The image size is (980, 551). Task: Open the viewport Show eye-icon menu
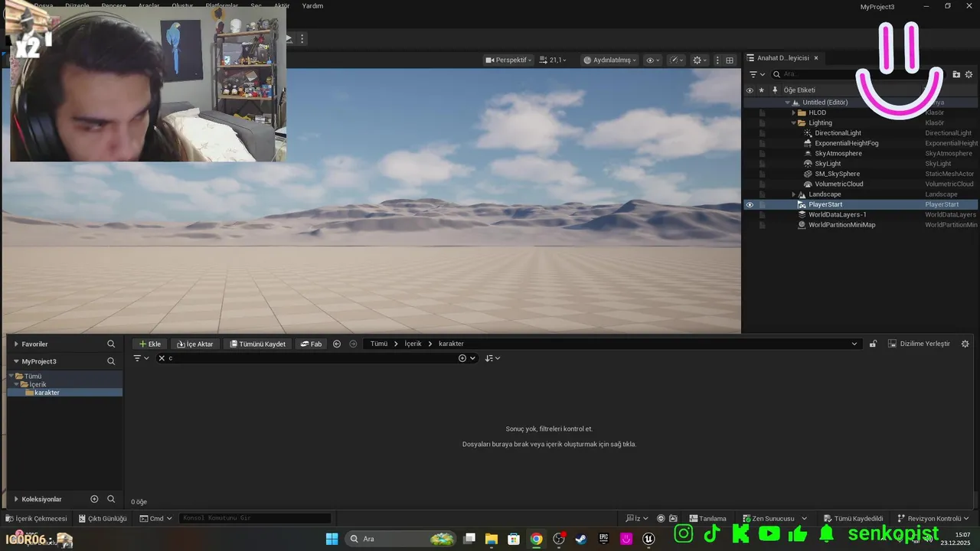(x=652, y=60)
